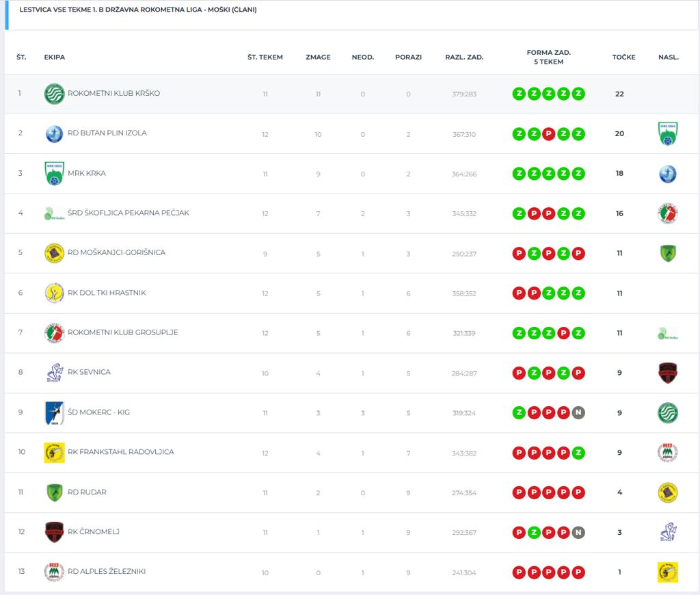Click the logo left of RK Črnomelj name

[x=54, y=532]
